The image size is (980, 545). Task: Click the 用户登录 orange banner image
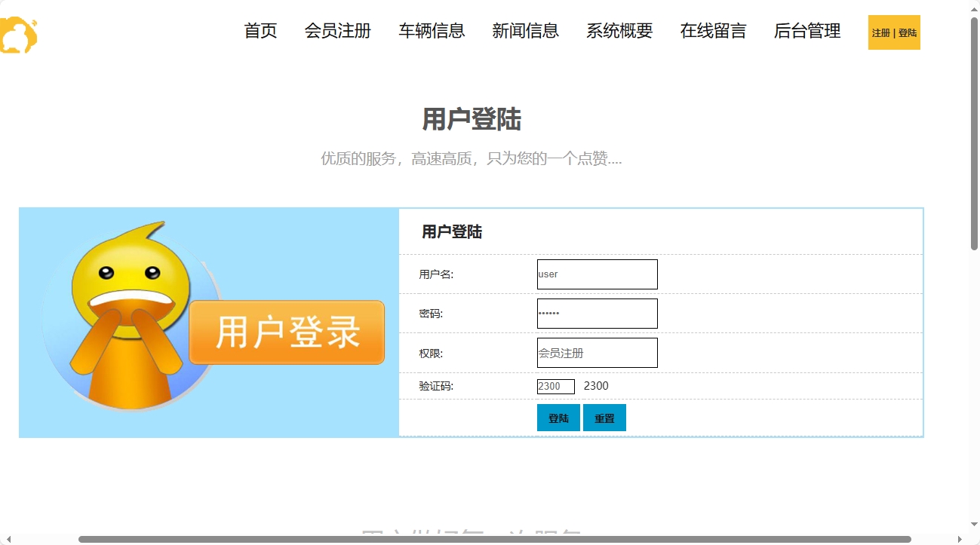[287, 332]
